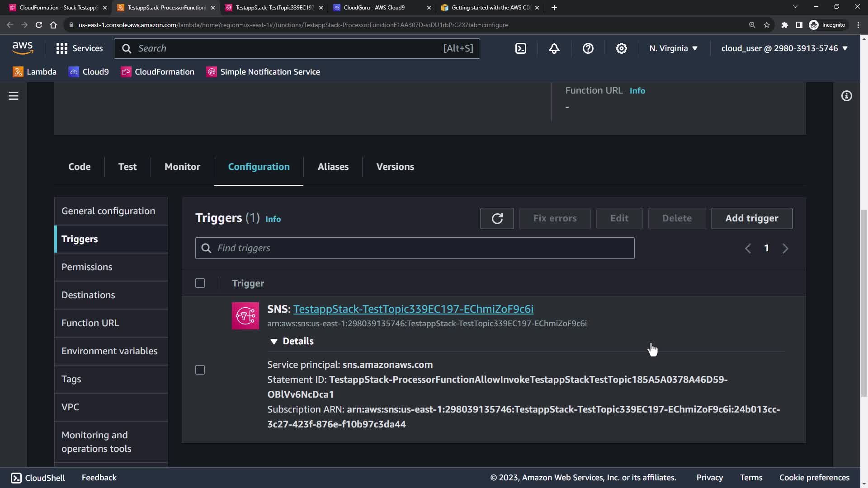The image size is (868, 488).
Task: Check the SNS trigger row checkbox
Action: 200,370
